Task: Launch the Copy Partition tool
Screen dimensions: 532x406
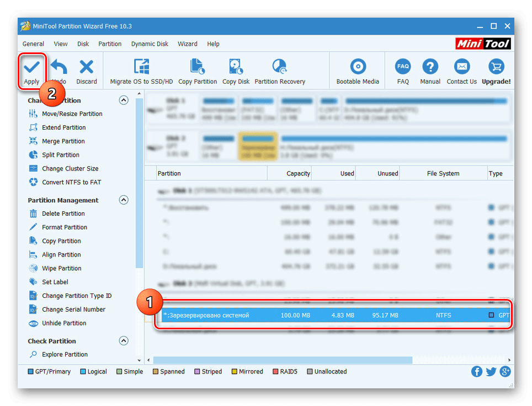Action: click(198, 67)
